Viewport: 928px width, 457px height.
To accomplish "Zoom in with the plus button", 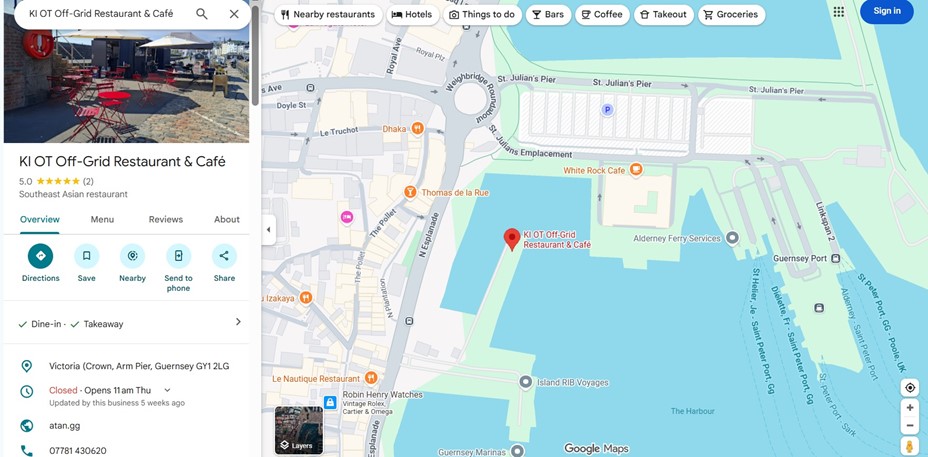I will [x=910, y=408].
